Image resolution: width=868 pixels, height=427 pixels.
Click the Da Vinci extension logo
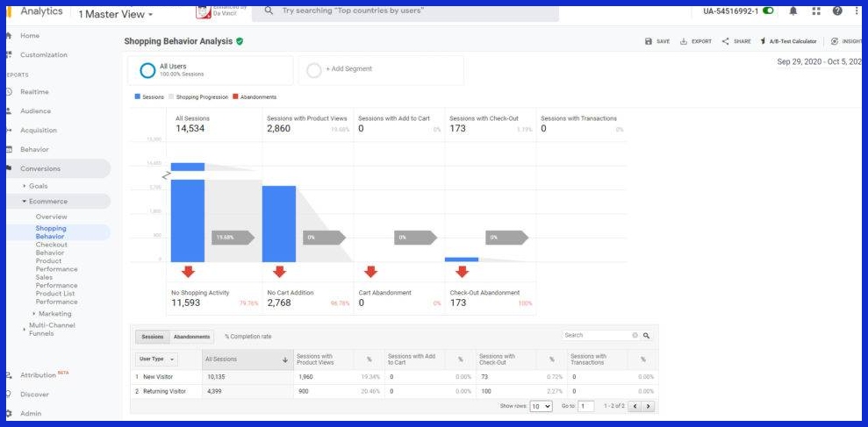pos(203,11)
